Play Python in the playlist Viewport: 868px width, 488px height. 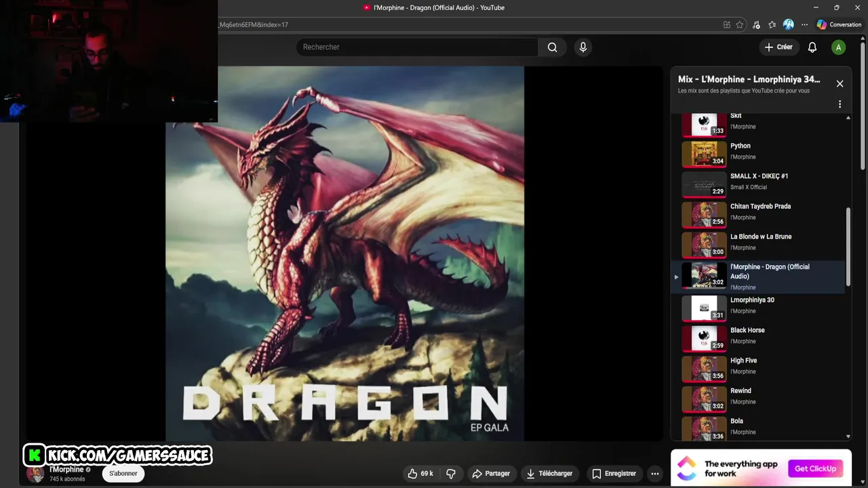(758, 154)
